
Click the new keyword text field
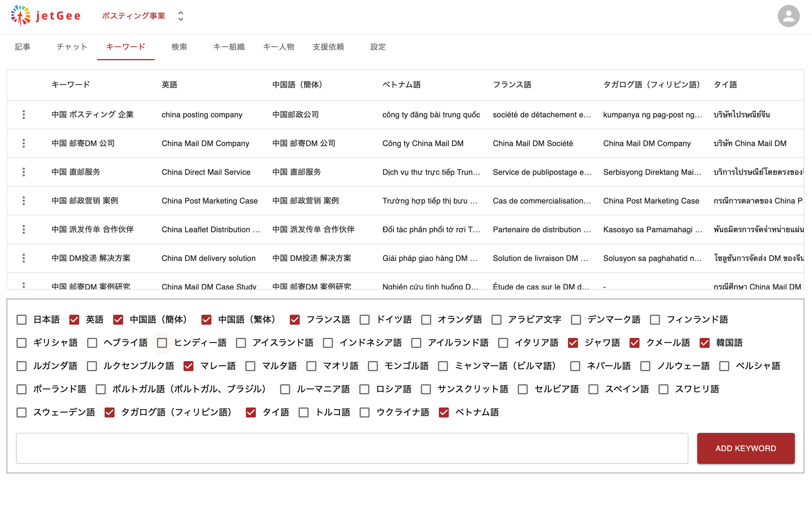(352, 448)
